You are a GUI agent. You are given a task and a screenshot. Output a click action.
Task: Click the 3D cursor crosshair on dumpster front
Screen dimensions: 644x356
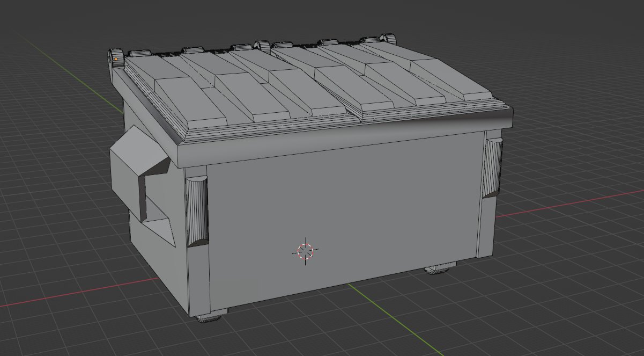(x=306, y=251)
